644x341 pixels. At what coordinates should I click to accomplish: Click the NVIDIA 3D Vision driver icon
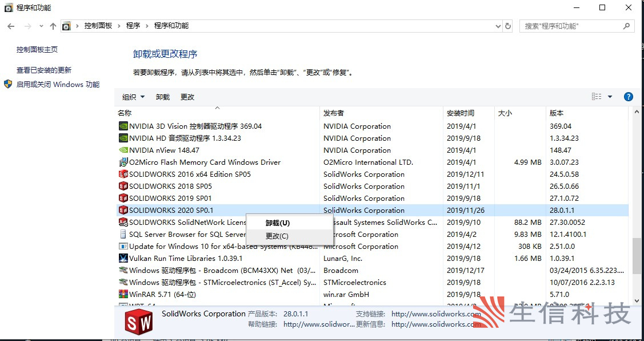123,126
